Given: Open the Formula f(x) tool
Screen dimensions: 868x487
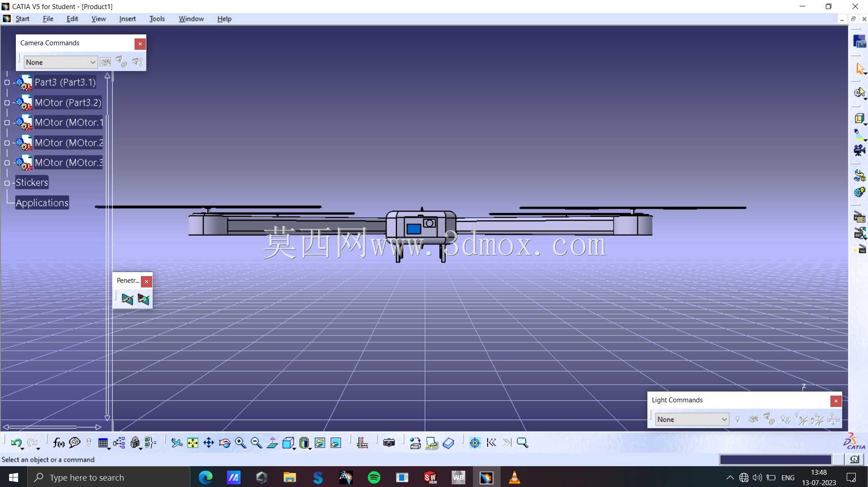Looking at the screenshot, I should click(58, 443).
